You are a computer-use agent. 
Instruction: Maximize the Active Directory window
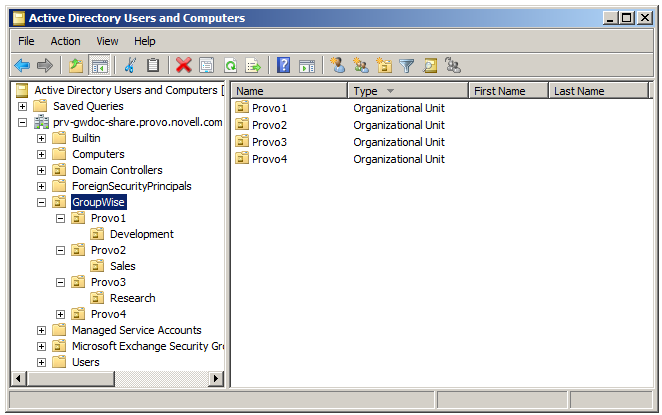[x=627, y=18]
